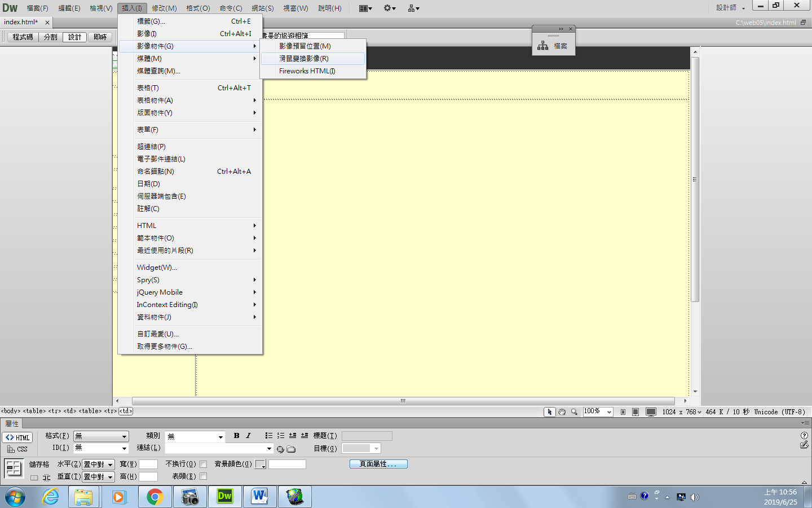Viewport: 812px width, 508px height.
Task: Open the background color swatch picker
Action: pyautogui.click(x=260, y=464)
